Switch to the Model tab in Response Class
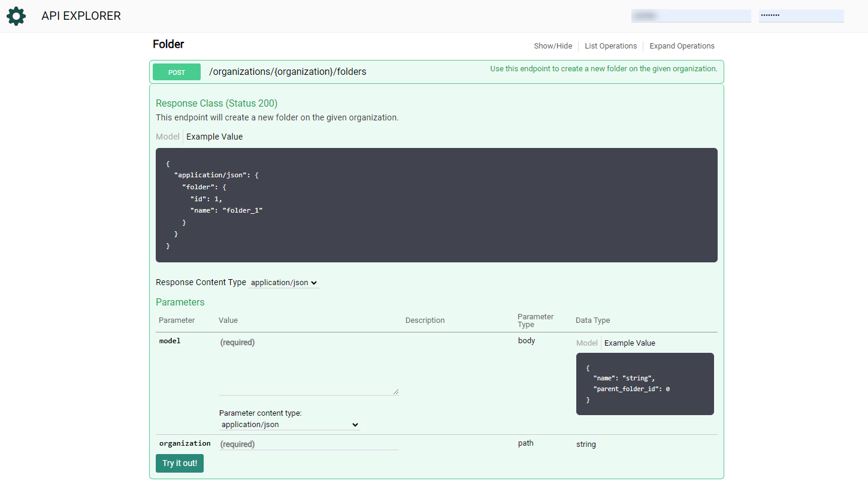Viewport: 868px width, 487px height. click(x=167, y=137)
